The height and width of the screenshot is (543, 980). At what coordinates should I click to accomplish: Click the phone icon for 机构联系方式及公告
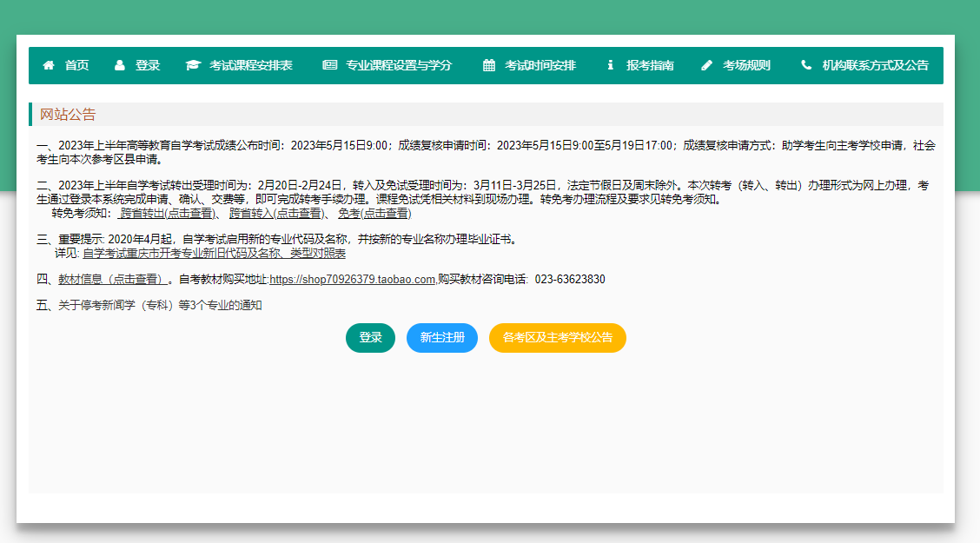(805, 65)
